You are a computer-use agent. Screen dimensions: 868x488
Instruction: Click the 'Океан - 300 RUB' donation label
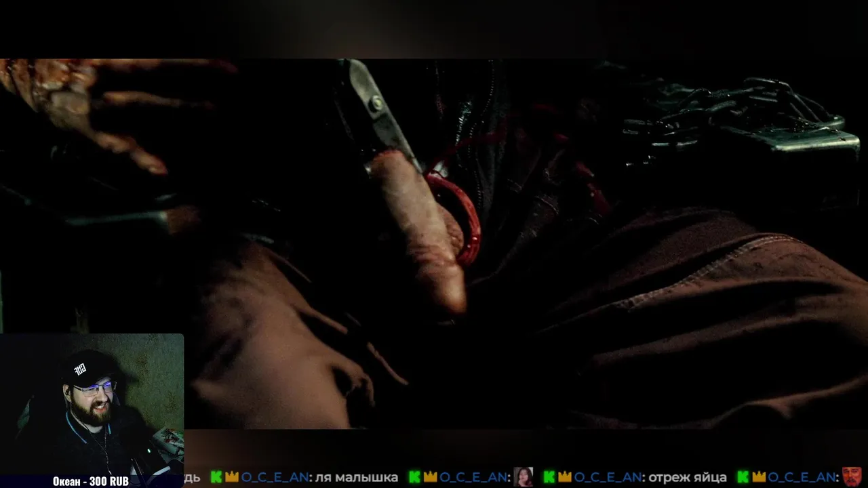pos(91,481)
